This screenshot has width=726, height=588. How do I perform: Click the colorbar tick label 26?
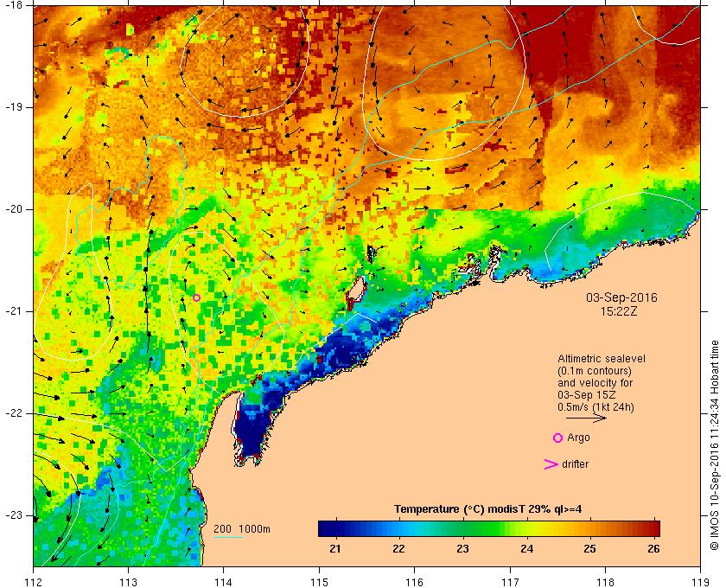coord(653,549)
